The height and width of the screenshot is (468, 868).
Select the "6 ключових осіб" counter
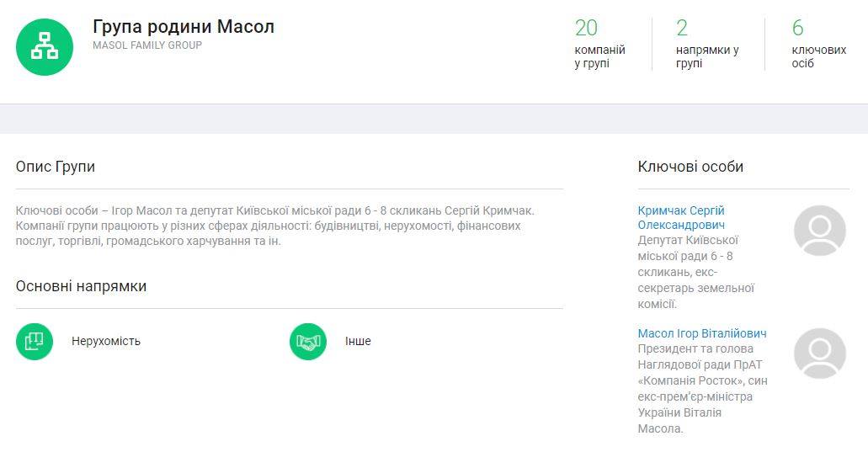coord(818,44)
